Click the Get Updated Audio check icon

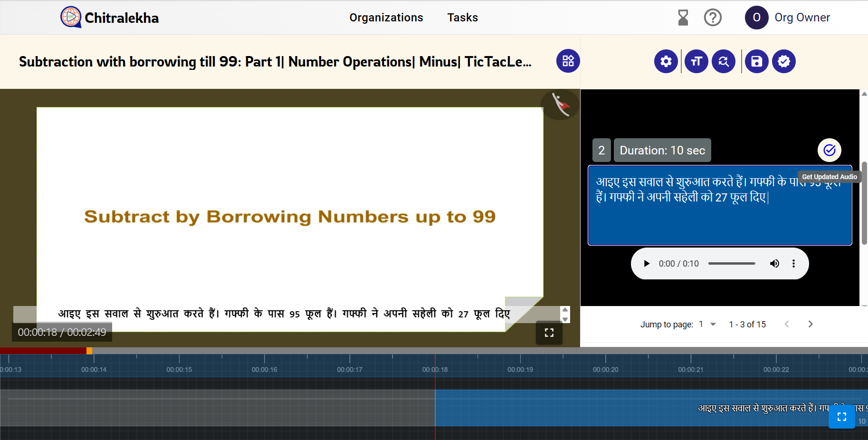[x=830, y=150]
